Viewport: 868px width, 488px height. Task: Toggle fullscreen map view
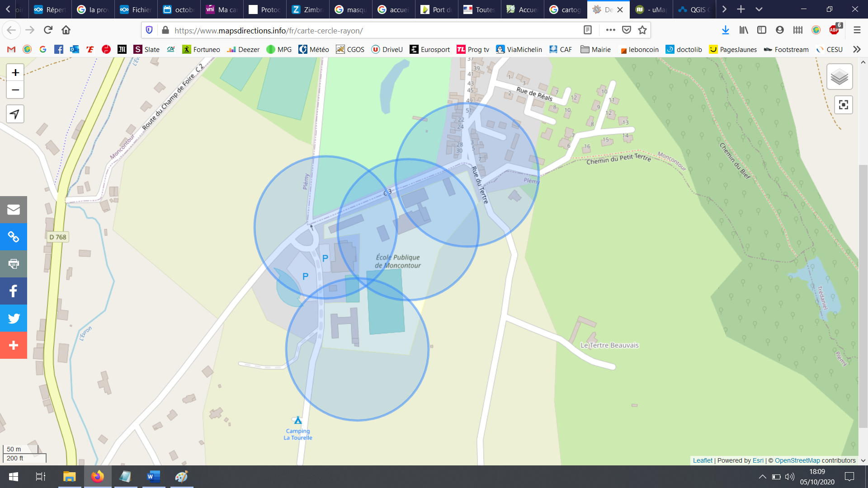(x=843, y=105)
